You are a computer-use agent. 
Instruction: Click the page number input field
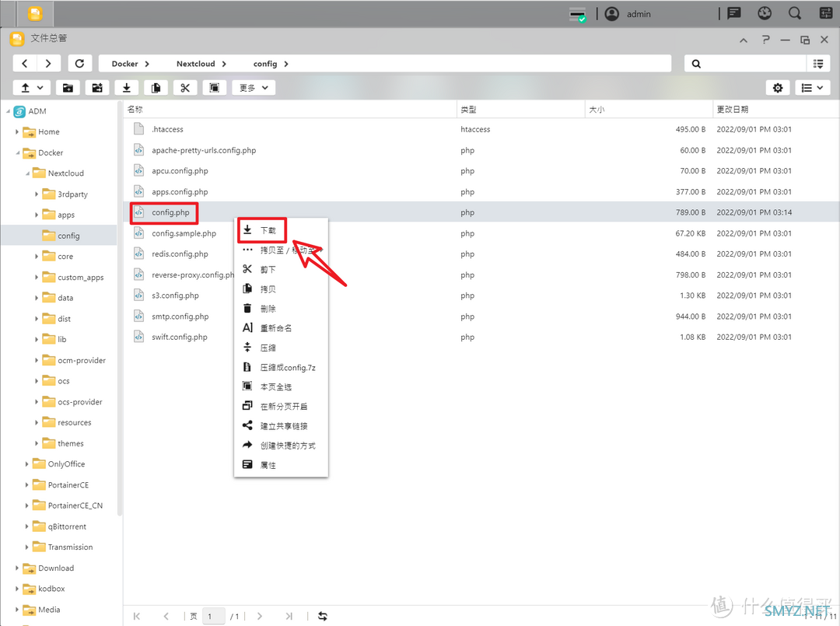tap(214, 617)
